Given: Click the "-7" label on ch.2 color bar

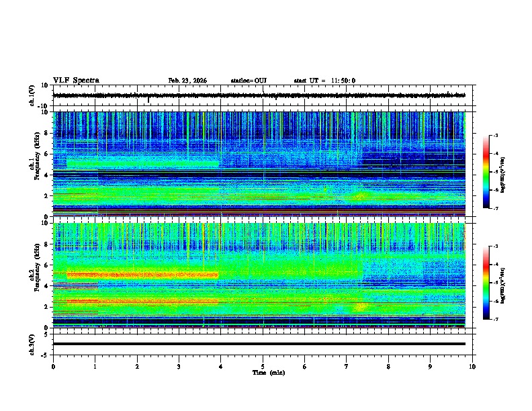Looking at the screenshot, I should click(495, 319).
